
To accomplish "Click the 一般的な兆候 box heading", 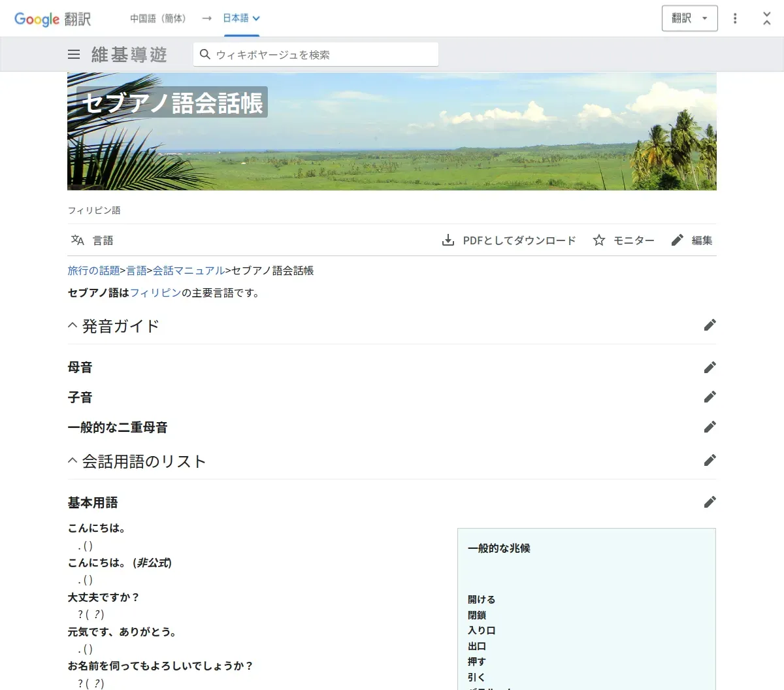I will [499, 548].
